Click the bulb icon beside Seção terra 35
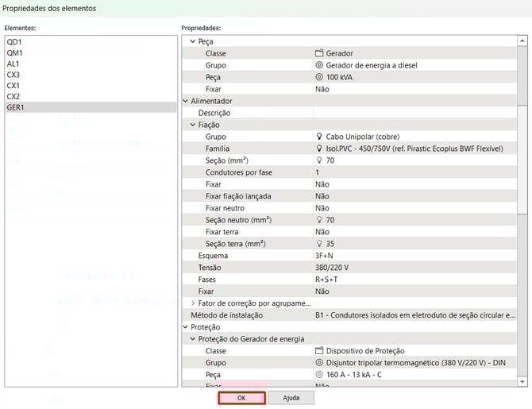Viewport: 532px width, 409px height. (319, 244)
